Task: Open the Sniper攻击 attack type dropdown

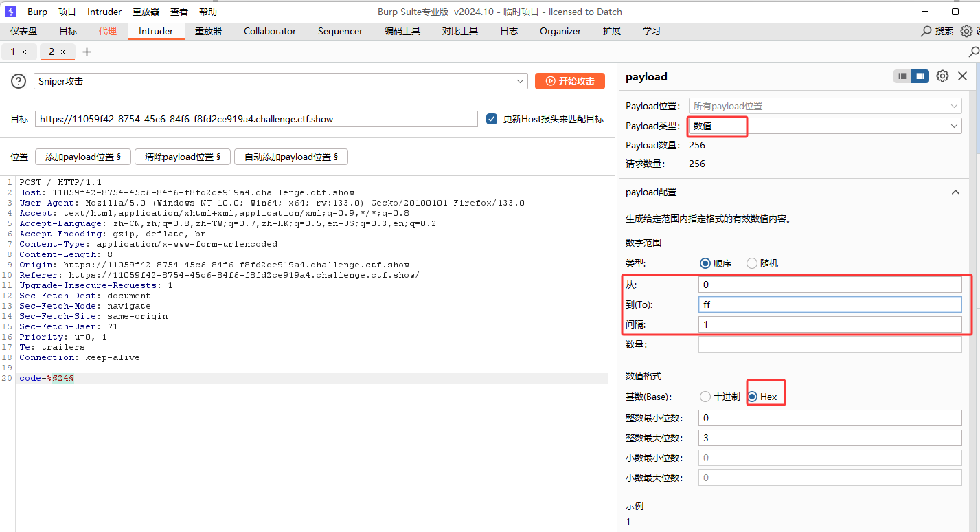Action: click(281, 81)
